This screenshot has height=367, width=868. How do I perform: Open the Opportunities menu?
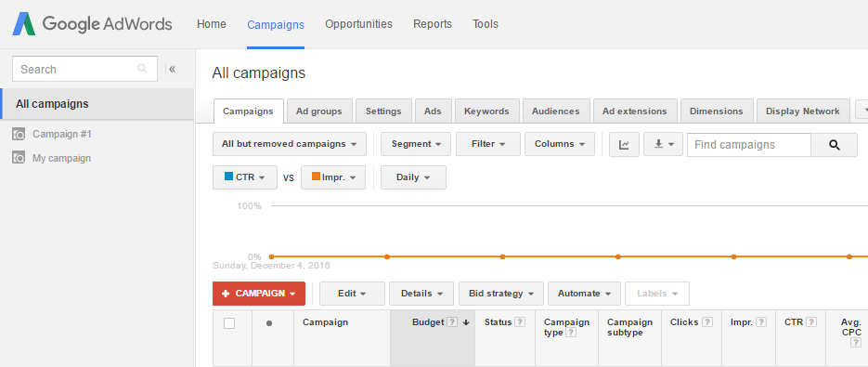coord(358,24)
